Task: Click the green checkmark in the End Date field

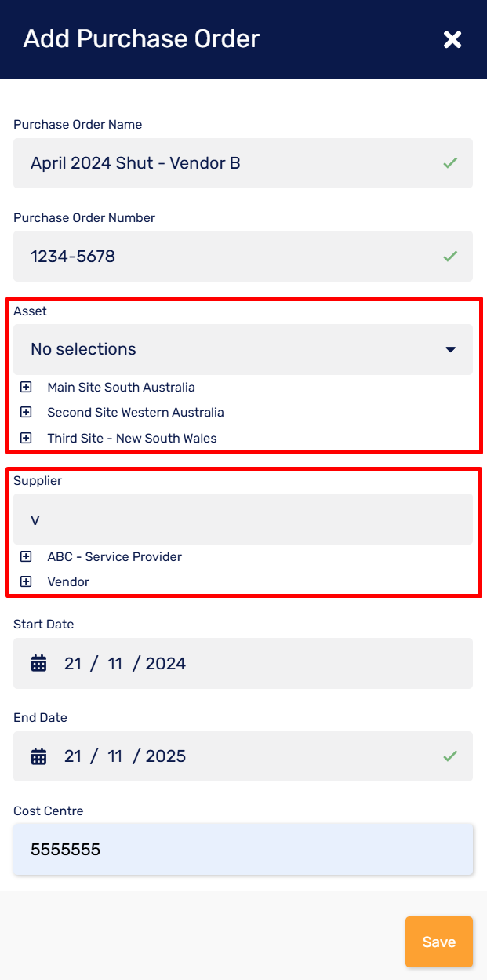Action: point(450,756)
